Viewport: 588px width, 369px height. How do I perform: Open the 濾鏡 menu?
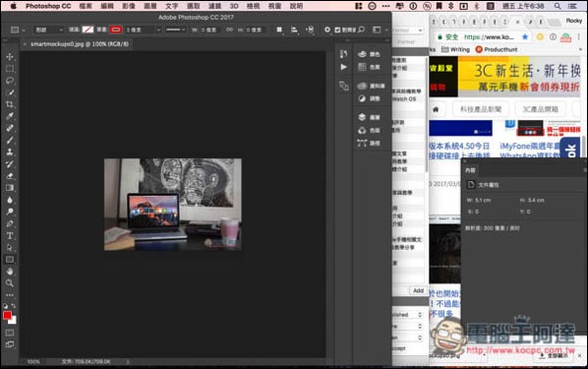215,6
